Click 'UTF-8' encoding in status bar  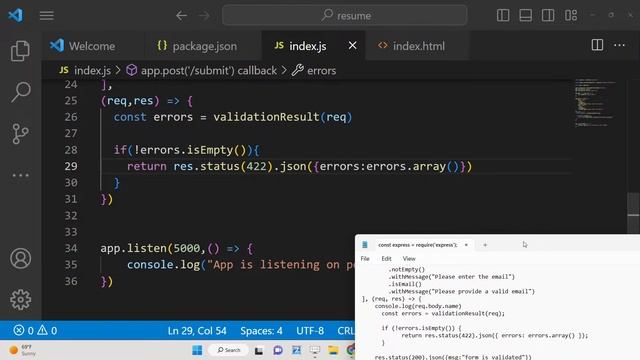click(x=310, y=331)
